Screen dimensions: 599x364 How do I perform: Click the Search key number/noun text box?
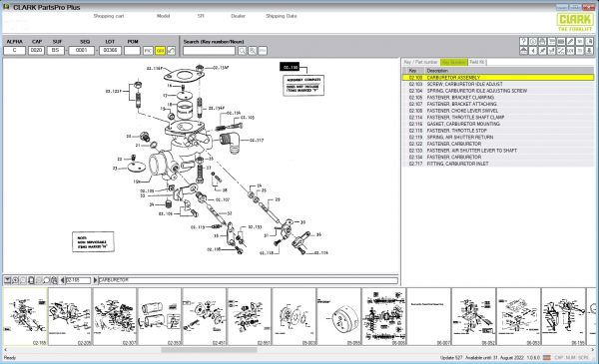click(x=209, y=51)
